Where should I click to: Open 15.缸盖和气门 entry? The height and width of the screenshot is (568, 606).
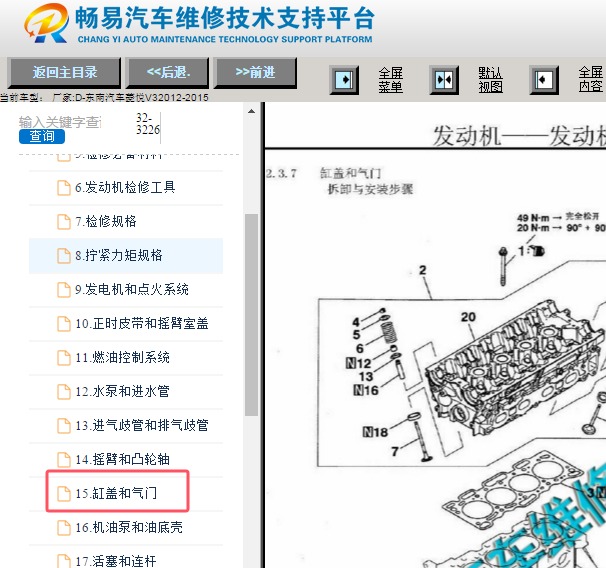pos(126,493)
